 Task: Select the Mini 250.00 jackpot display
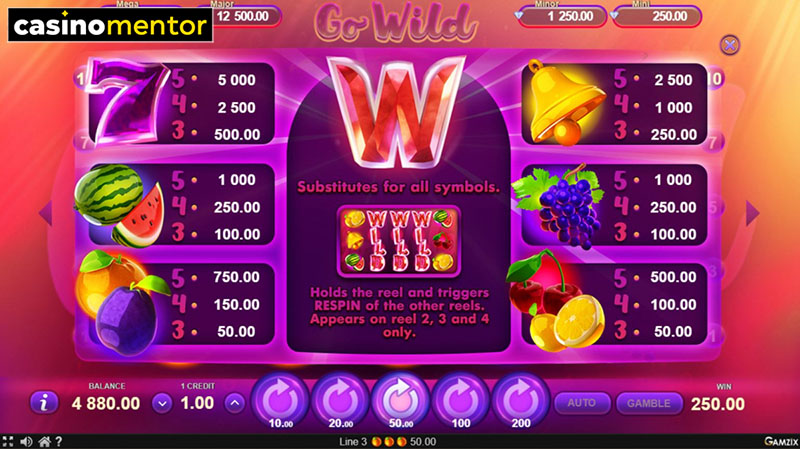(x=657, y=16)
